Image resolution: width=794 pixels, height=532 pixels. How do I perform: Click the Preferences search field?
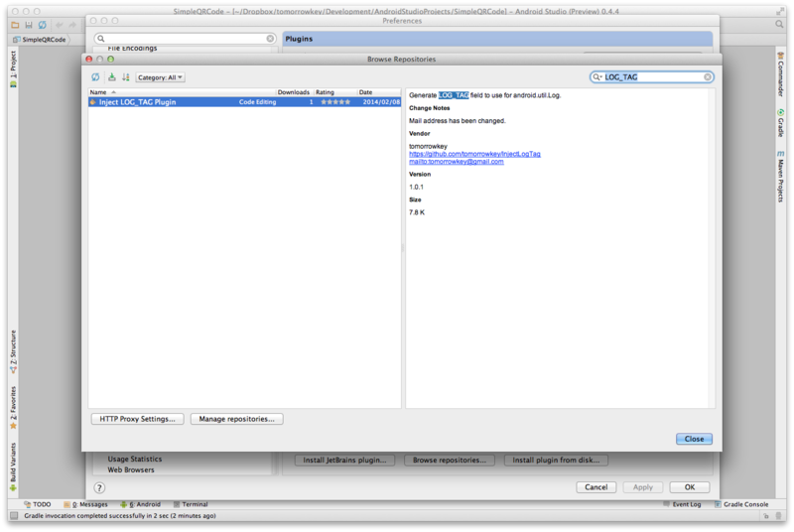click(x=185, y=39)
